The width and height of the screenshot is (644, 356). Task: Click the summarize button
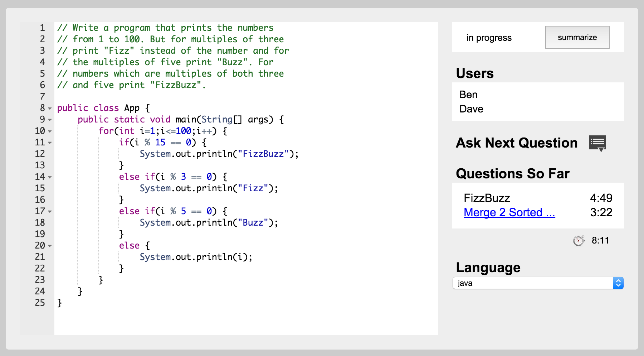[577, 37]
